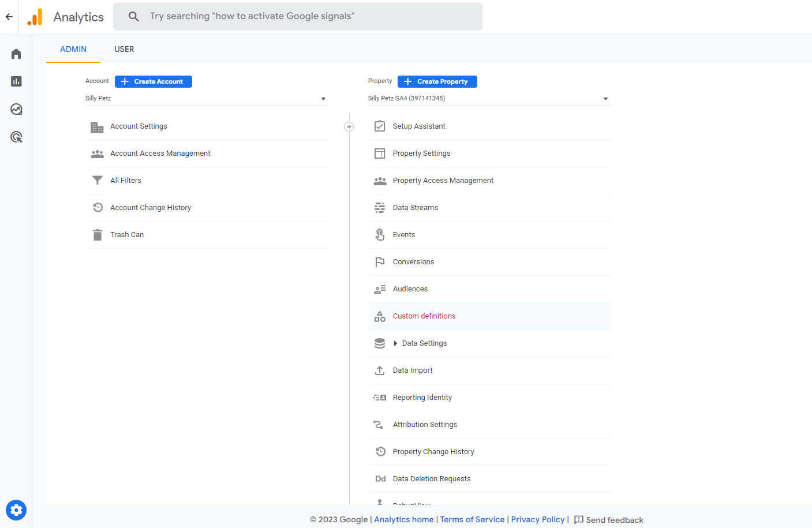The width and height of the screenshot is (812, 528).
Task: Open the Analytics home link
Action: pyautogui.click(x=404, y=520)
